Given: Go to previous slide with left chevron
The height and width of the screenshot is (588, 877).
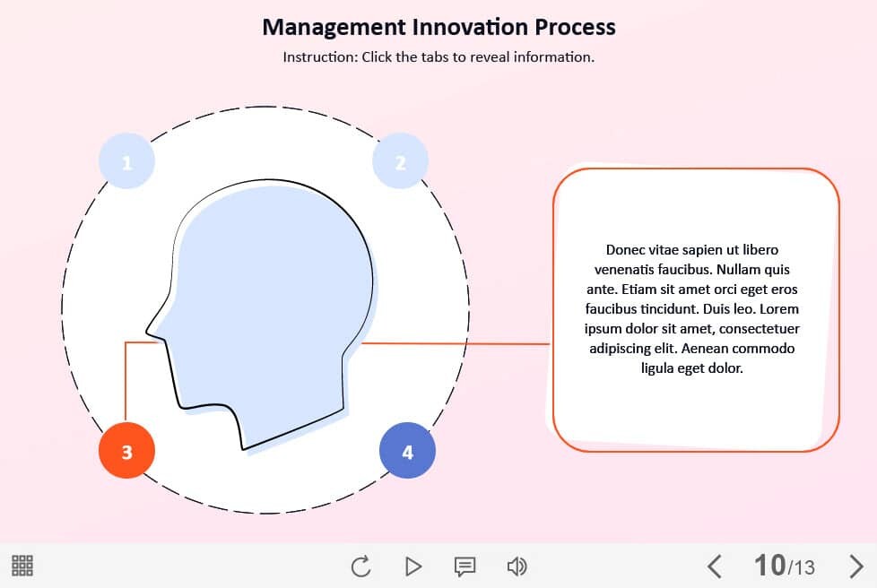Looking at the screenshot, I should [x=714, y=566].
